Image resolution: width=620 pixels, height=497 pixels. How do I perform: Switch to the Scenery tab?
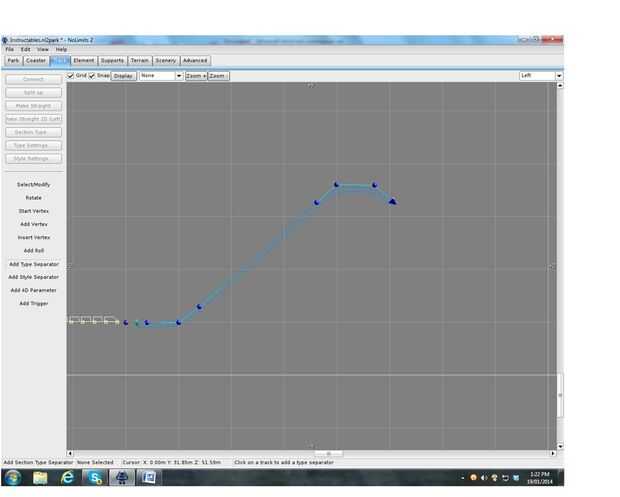coord(166,60)
